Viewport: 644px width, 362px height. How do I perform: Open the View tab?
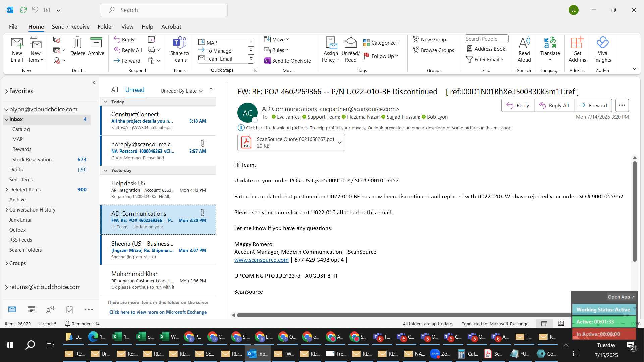(127, 27)
